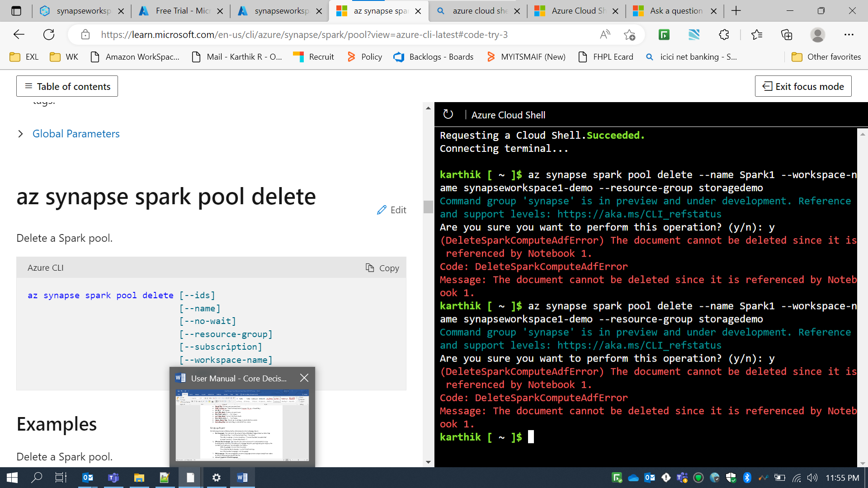This screenshot has height=488, width=868.
Task: Add this page to favorites with the star icon
Action: coord(629,35)
